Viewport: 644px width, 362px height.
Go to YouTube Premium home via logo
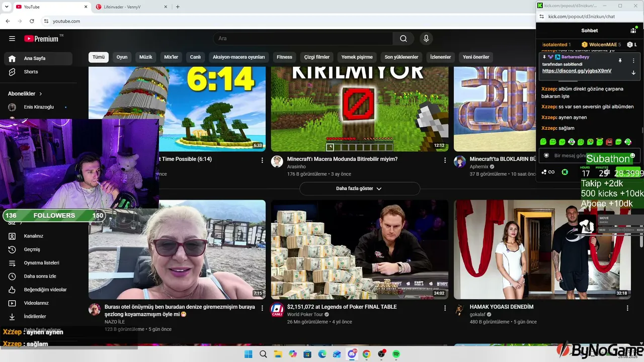(41, 39)
